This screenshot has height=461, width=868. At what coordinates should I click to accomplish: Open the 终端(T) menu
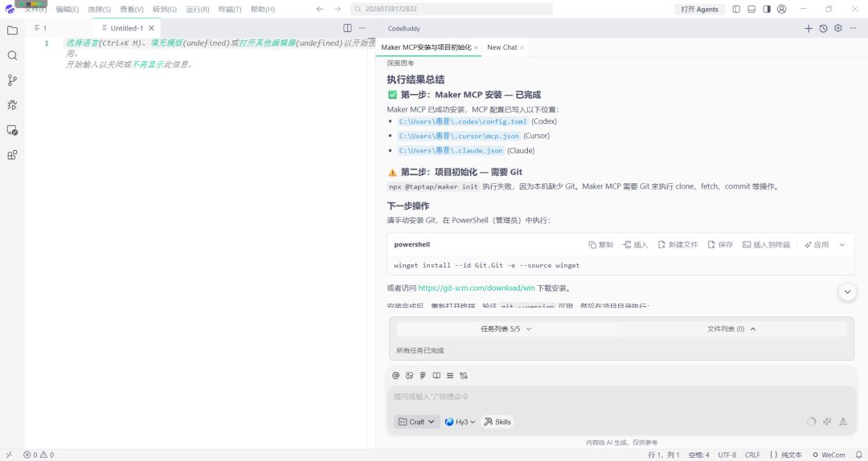[x=230, y=10]
